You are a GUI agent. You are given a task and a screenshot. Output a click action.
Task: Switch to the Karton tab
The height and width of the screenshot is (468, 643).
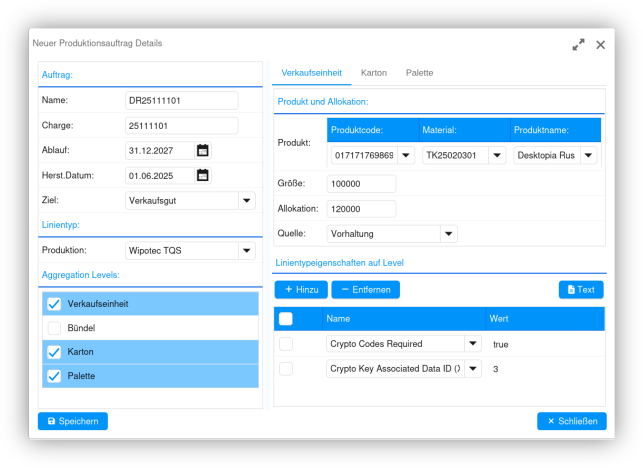pyautogui.click(x=374, y=73)
